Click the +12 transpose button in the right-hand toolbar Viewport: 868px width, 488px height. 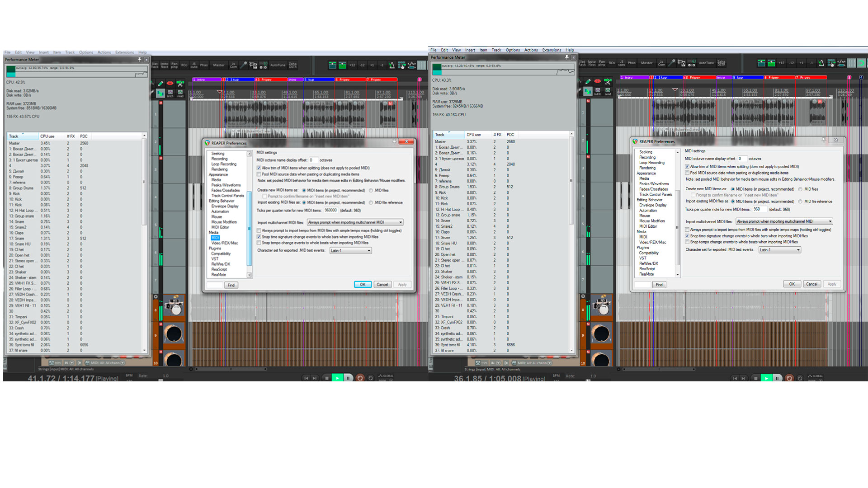pos(781,63)
